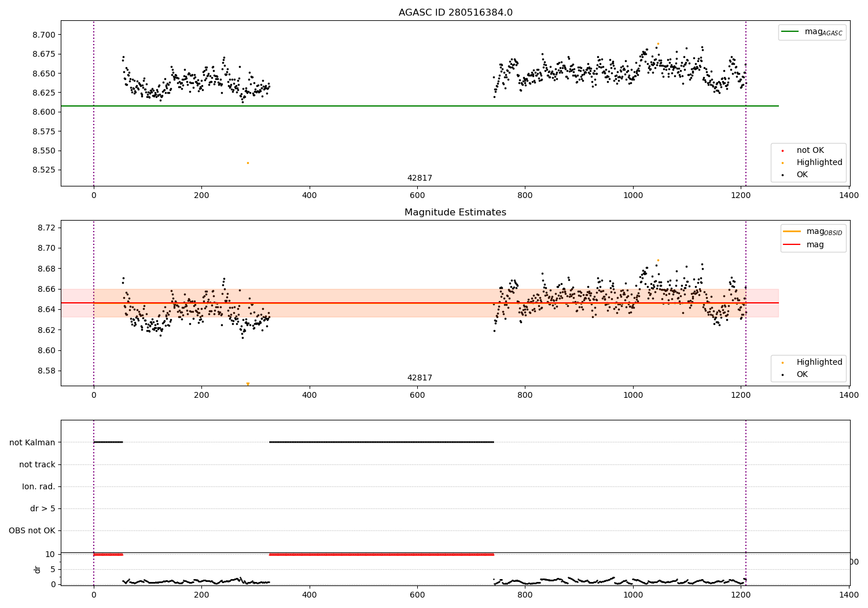Viewport: 868px width, 608px height.
Task: Click the 8.58 y-axis tick label
Action: tap(46, 371)
